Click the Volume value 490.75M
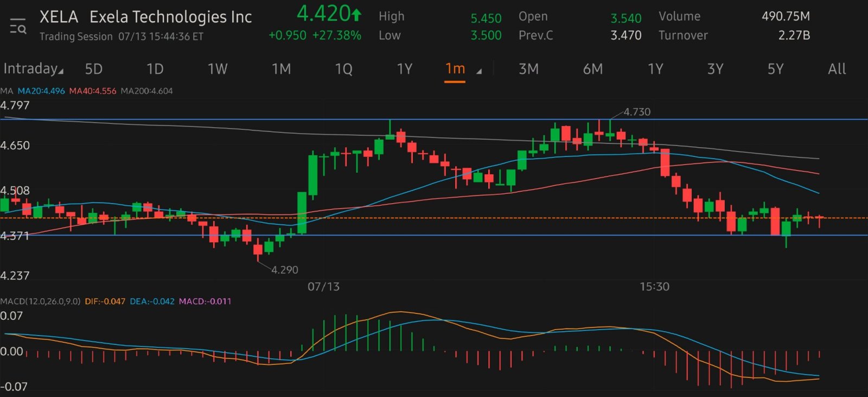The image size is (868, 397). tap(786, 16)
